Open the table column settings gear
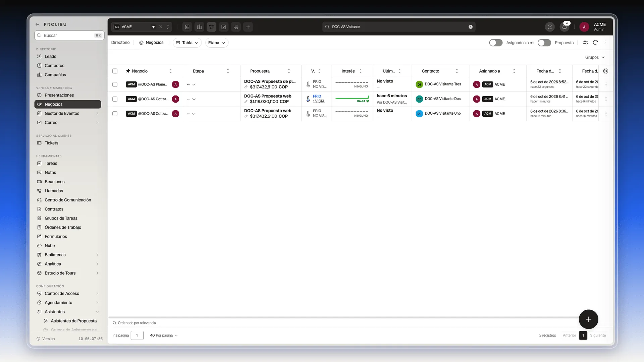 tap(605, 71)
